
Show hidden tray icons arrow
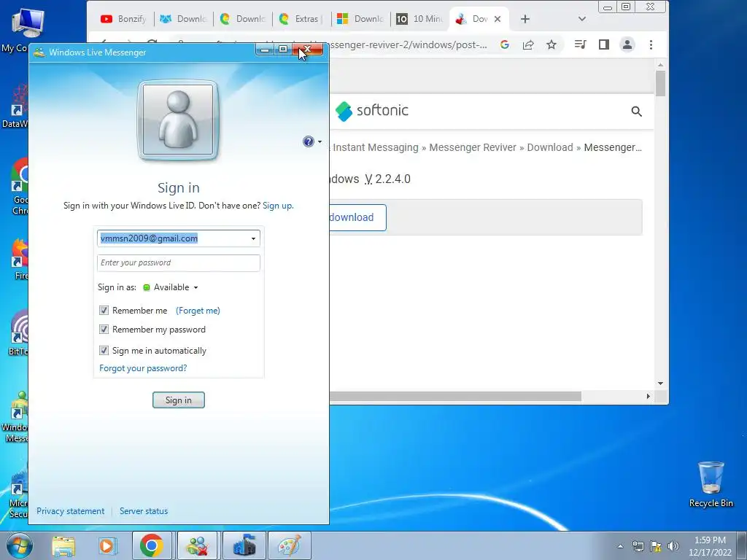[x=620, y=546]
